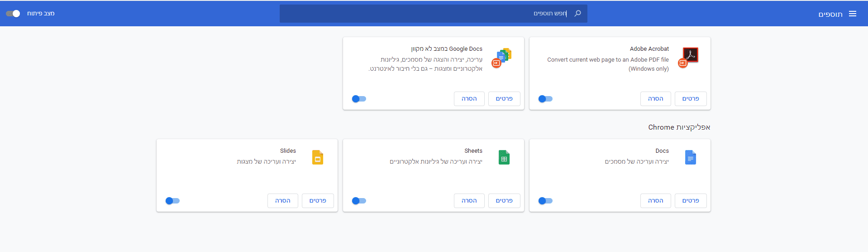Viewport: 868px width, 252px height.
Task: Turn off the Sheets app toggle
Action: pos(359,201)
